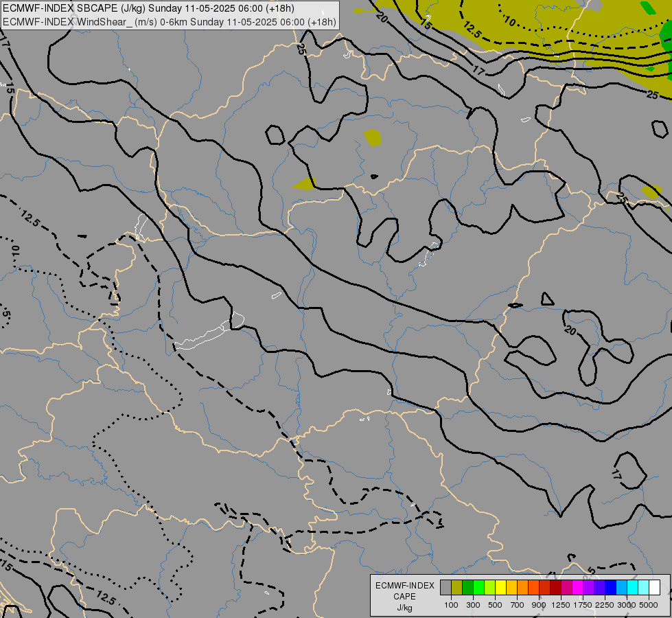The width and height of the screenshot is (672, 618).
Task: Click the ECMWF-INDEX SBCAPE title line
Action: [149, 8]
